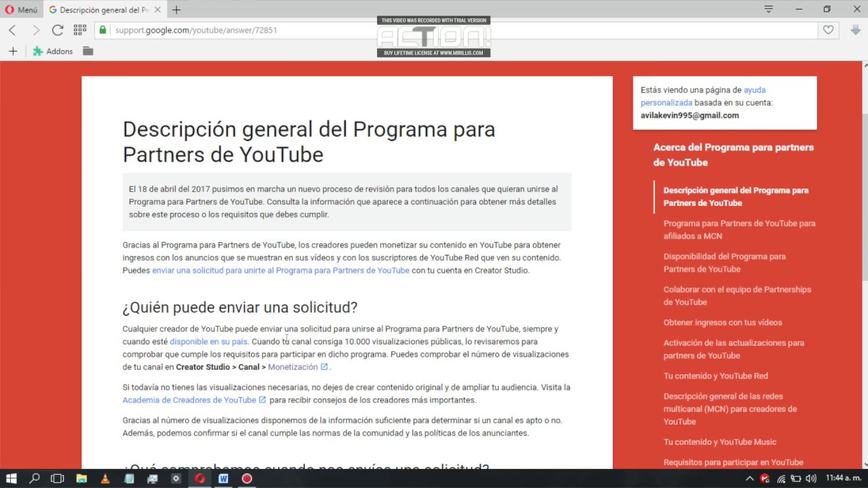Add bookmark with bookmarks bar plus
868x488 pixels.
[13, 51]
